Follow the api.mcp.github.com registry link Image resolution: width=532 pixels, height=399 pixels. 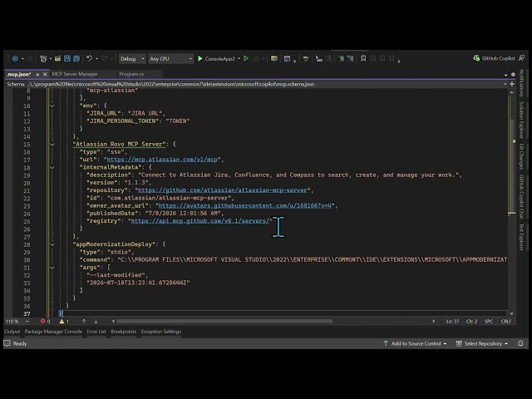coord(200,221)
